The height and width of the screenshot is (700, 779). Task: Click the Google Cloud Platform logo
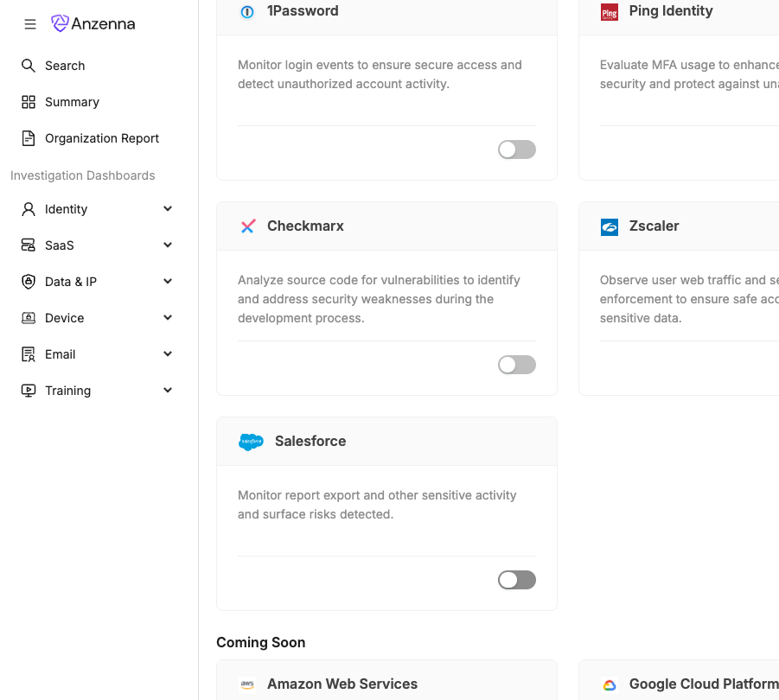610,684
